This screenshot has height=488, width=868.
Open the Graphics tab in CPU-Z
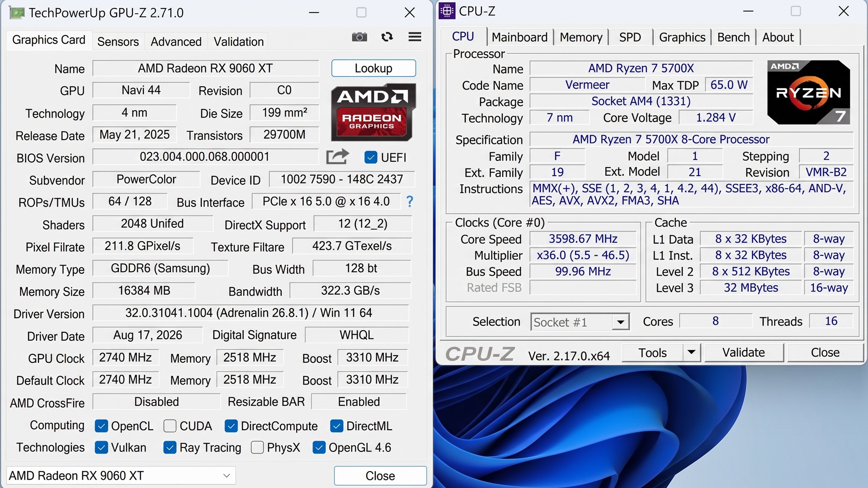pyautogui.click(x=682, y=37)
